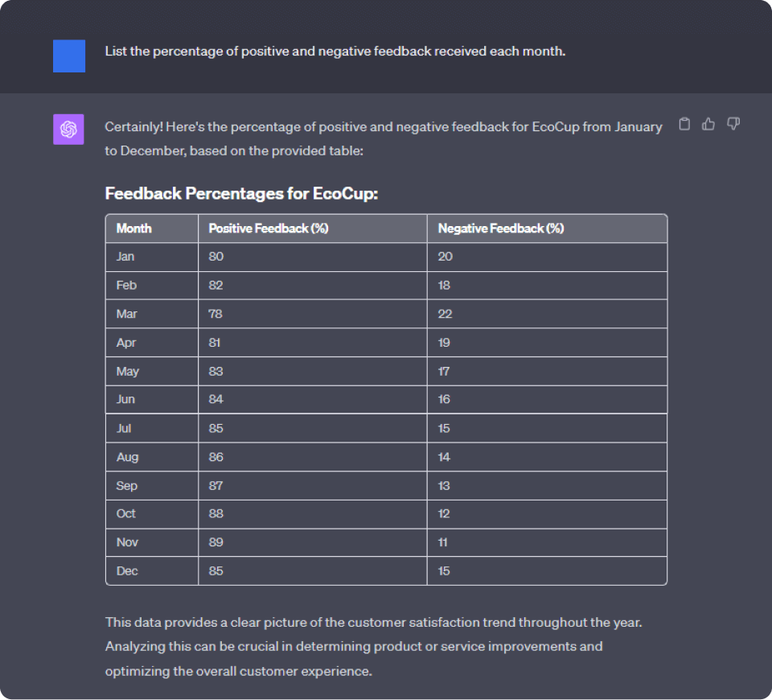Click May negative value 17

[x=444, y=372]
